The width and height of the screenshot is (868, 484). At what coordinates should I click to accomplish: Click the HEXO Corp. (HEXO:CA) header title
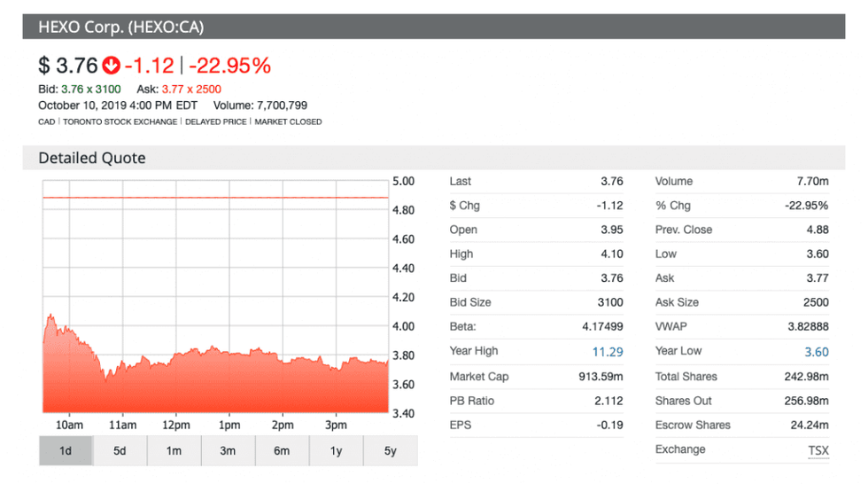(120, 27)
